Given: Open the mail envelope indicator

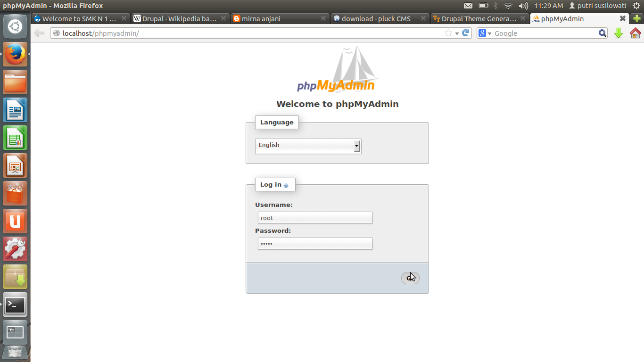Looking at the screenshot, I should pos(468,6).
